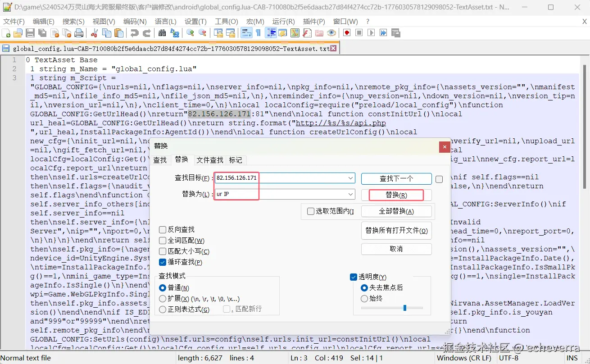Toggle synchronized vertical scrolling icon
This screenshot has width=590, height=364.
pyautogui.click(x=218, y=33)
